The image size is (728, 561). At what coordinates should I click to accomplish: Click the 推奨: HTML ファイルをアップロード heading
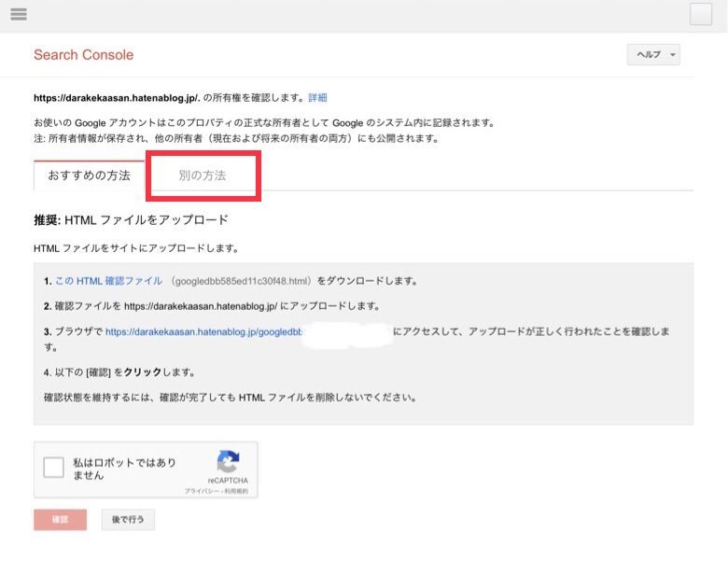click(x=131, y=219)
